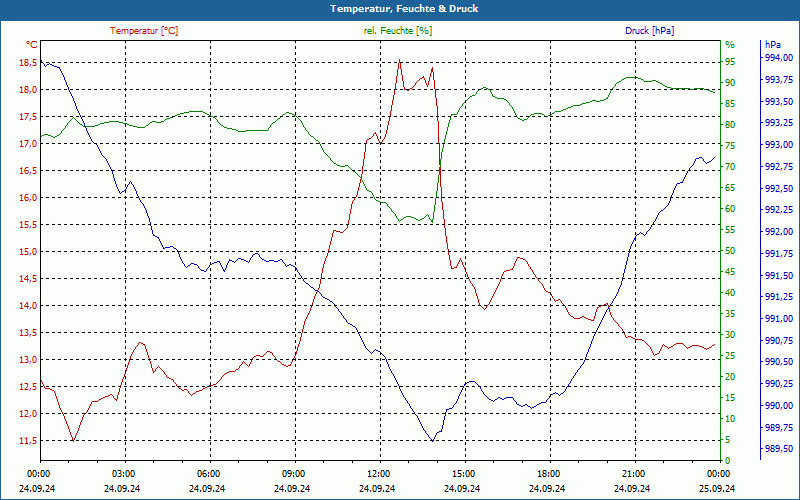800x500 pixels.
Task: Select the 03:00 time axis label
Action: click(x=122, y=474)
